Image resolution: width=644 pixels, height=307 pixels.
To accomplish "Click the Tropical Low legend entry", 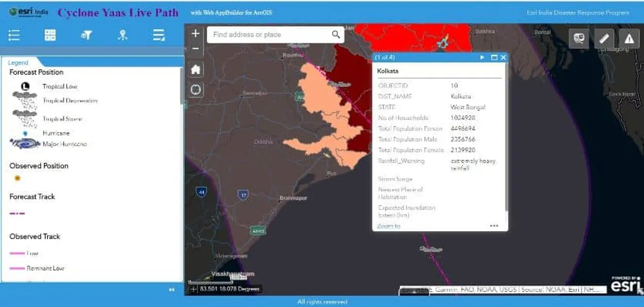I will pyautogui.click(x=60, y=86).
